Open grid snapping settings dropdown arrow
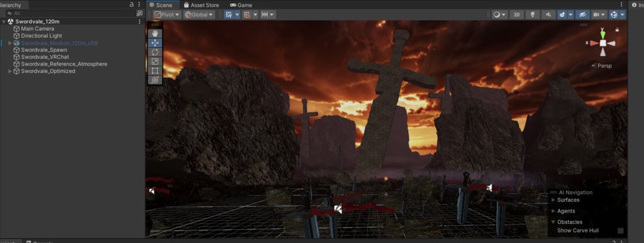Screen dimensions: 644x243 coord(255,14)
